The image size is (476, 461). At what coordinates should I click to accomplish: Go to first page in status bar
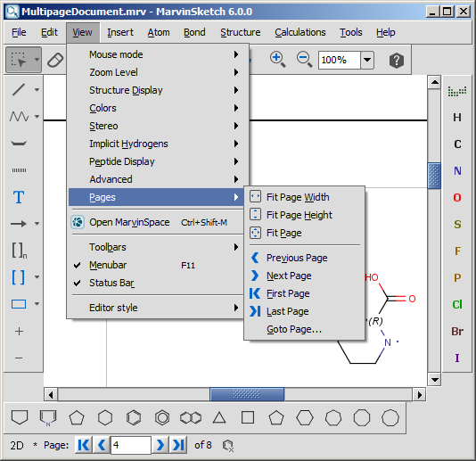[x=84, y=445]
